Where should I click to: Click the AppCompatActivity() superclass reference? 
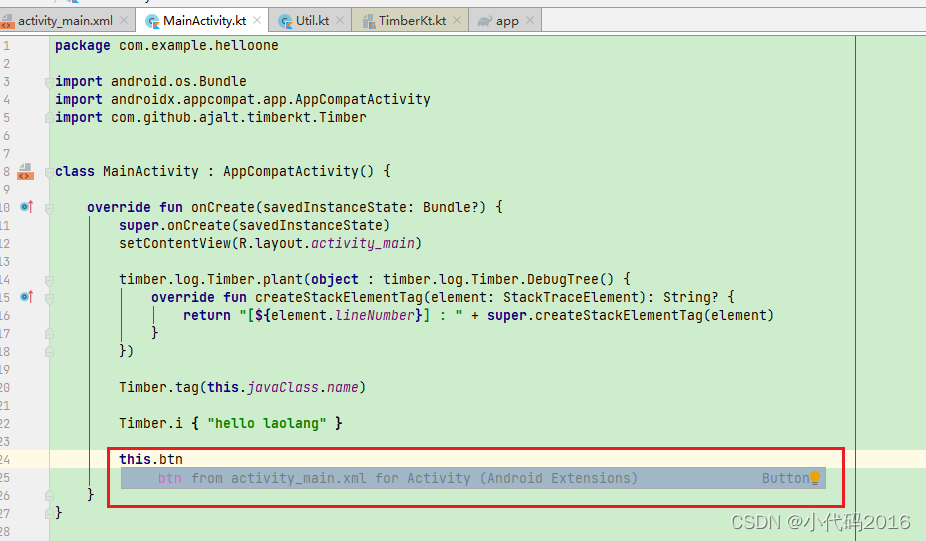pos(298,171)
